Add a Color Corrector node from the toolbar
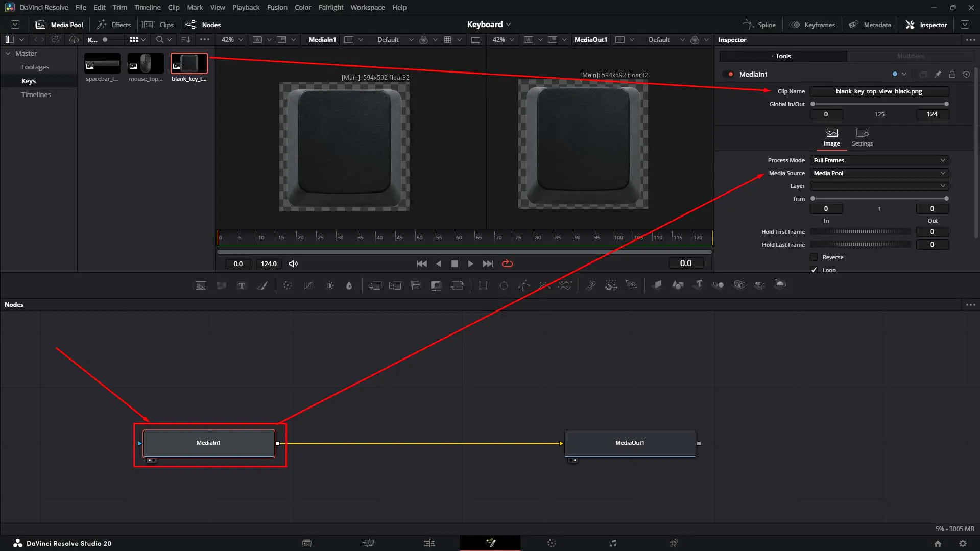 [x=288, y=285]
